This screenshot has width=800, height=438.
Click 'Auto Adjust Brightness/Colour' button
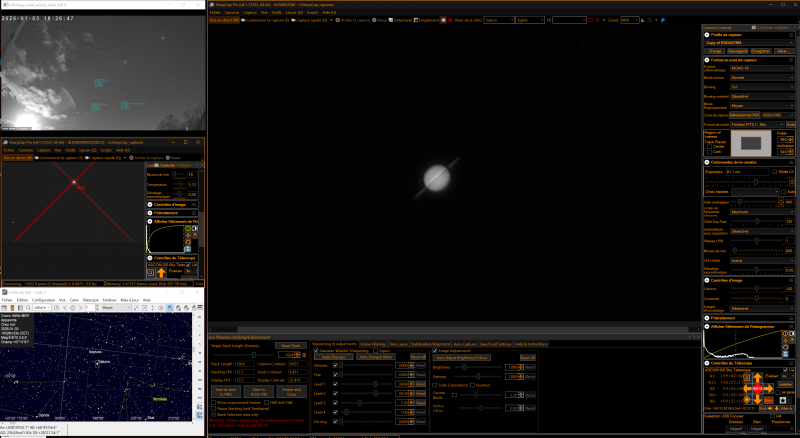462,358
